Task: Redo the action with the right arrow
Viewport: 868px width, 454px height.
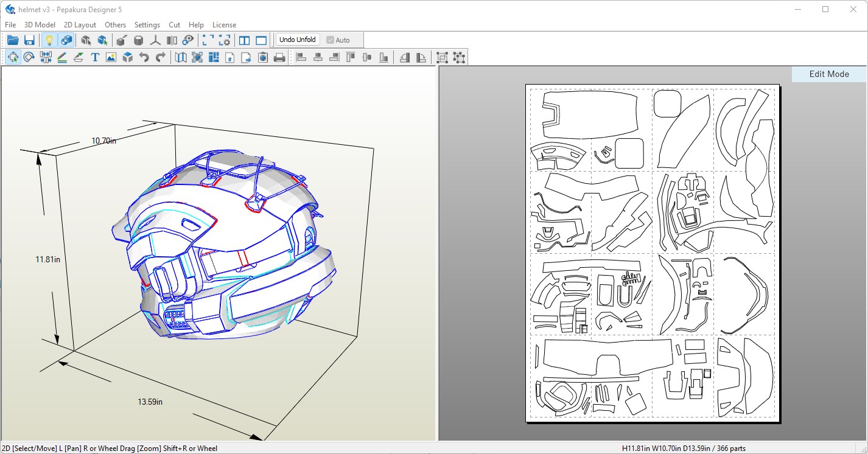Action: pos(161,57)
